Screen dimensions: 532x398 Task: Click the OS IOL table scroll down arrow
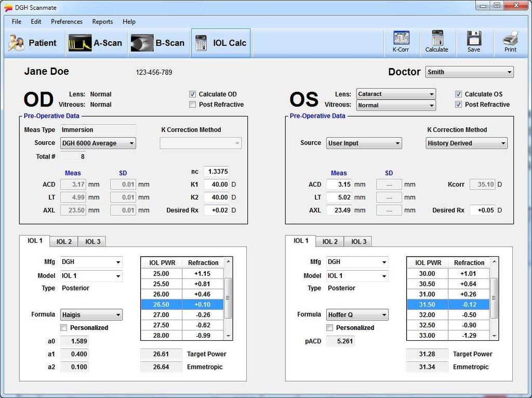coord(495,336)
